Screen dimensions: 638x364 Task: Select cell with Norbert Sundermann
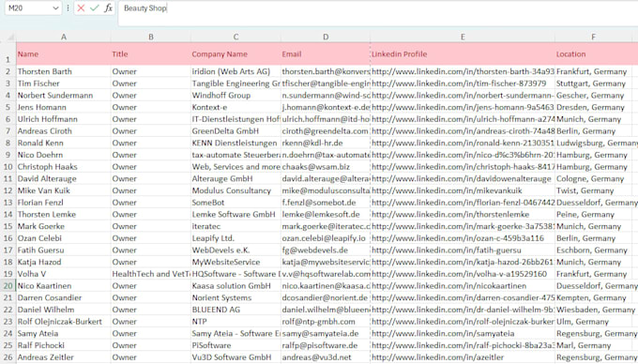pyautogui.click(x=64, y=95)
